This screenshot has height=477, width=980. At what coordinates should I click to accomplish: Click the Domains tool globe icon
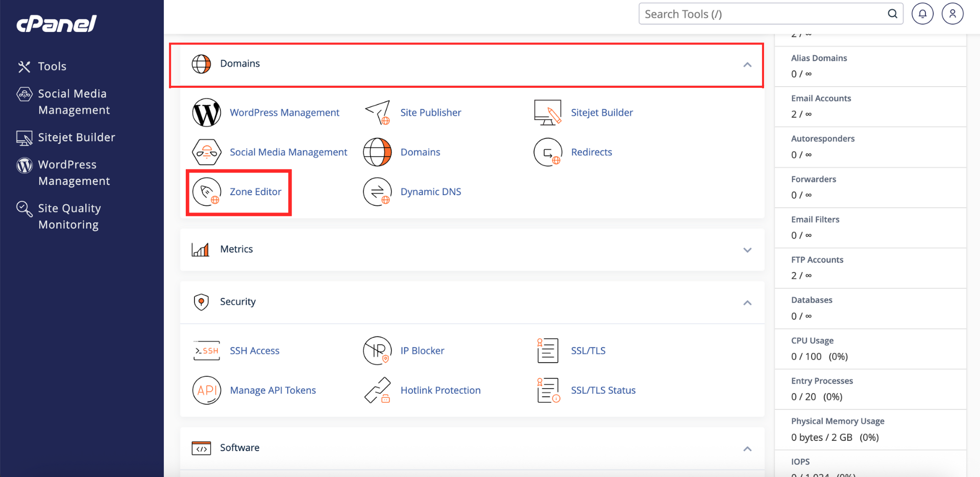(x=377, y=152)
